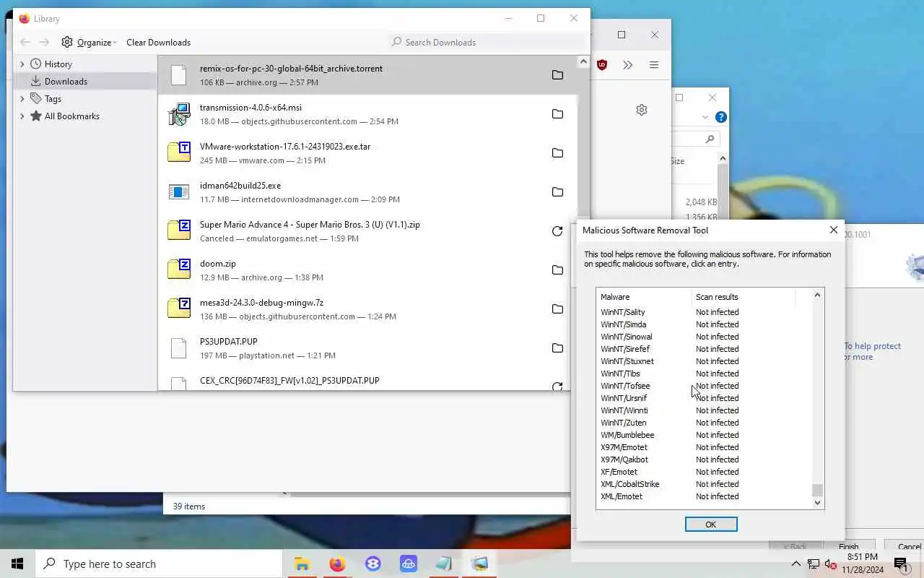Expand All Bookmarks in Library sidebar
This screenshot has width=924, height=578.
click(x=22, y=116)
